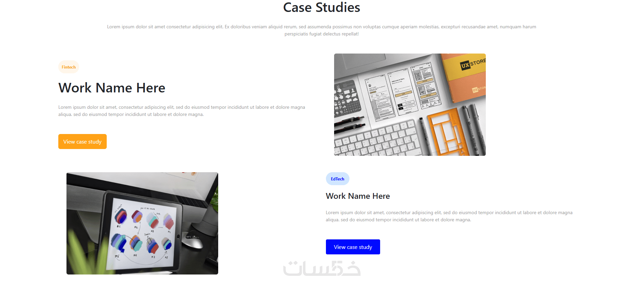Screen dimensions: 644x282
Task: Open the tablet paint swatches project image
Action: coord(142,223)
